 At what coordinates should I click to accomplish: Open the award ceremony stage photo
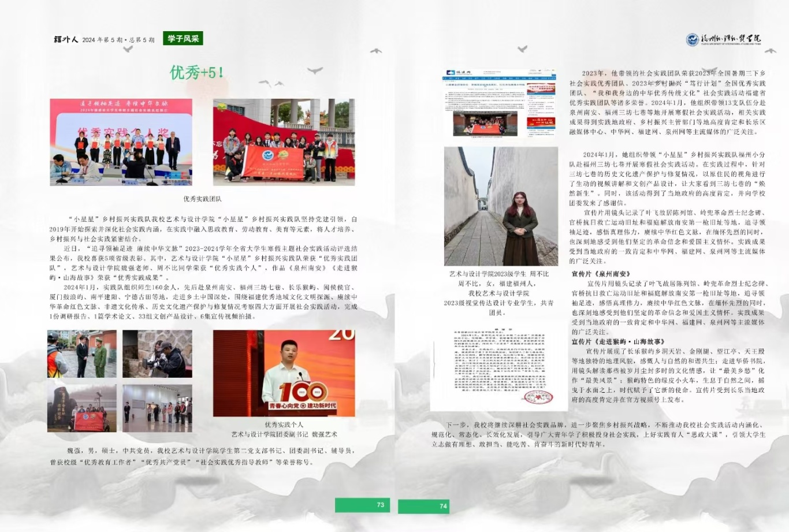click(121, 142)
